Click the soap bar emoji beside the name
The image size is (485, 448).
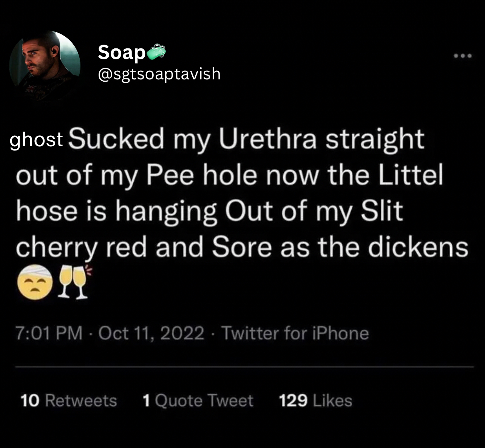tap(156, 53)
